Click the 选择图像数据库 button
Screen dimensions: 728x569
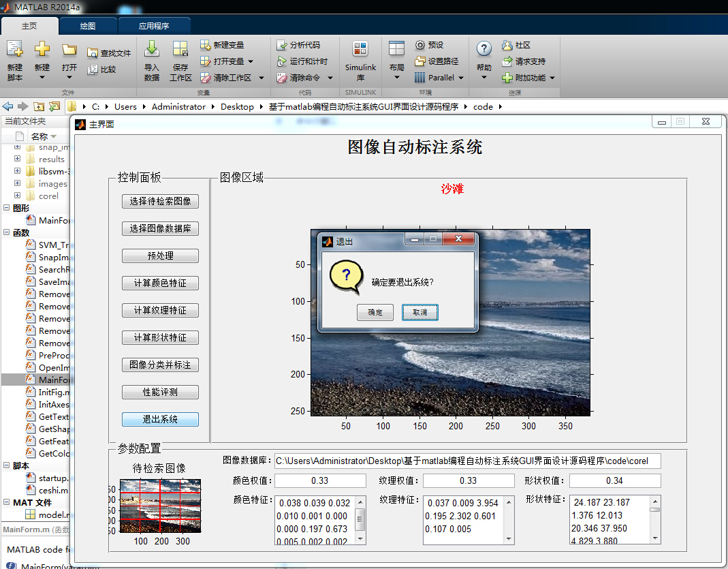coord(160,228)
